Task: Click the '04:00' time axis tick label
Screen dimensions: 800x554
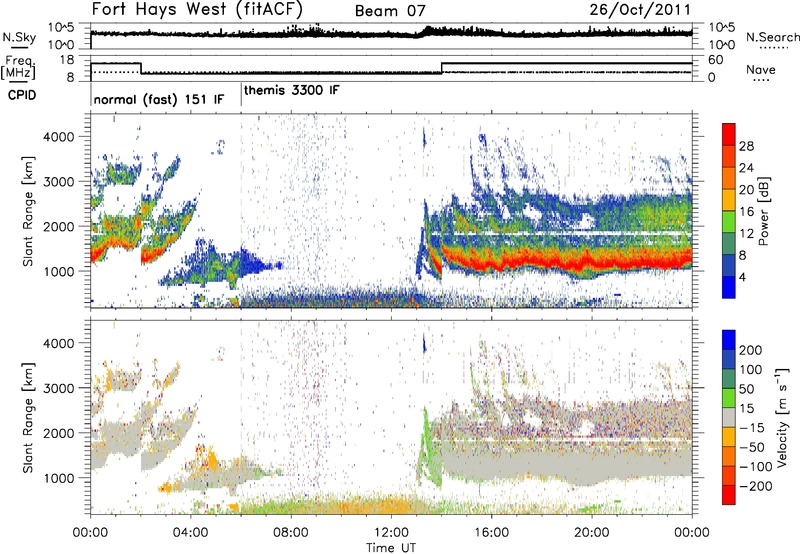Action: [x=190, y=533]
